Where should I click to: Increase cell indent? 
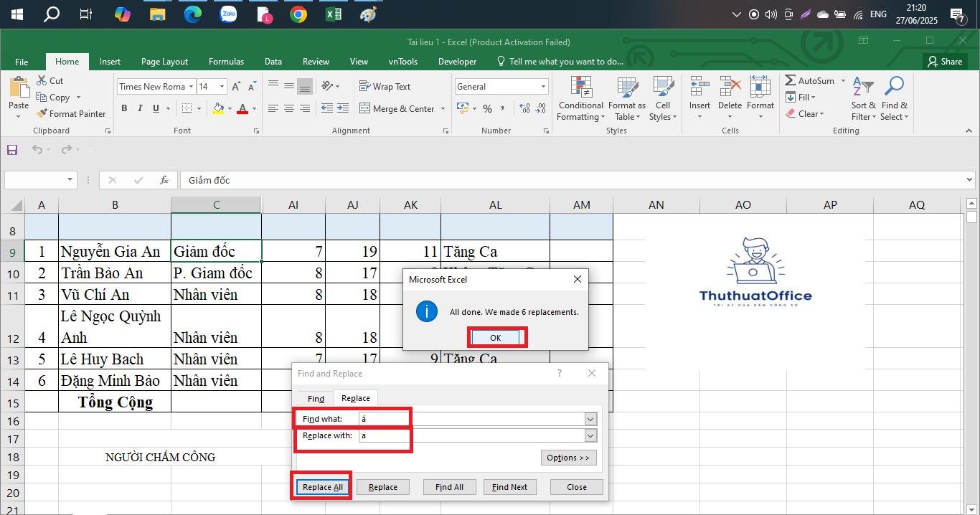click(342, 108)
